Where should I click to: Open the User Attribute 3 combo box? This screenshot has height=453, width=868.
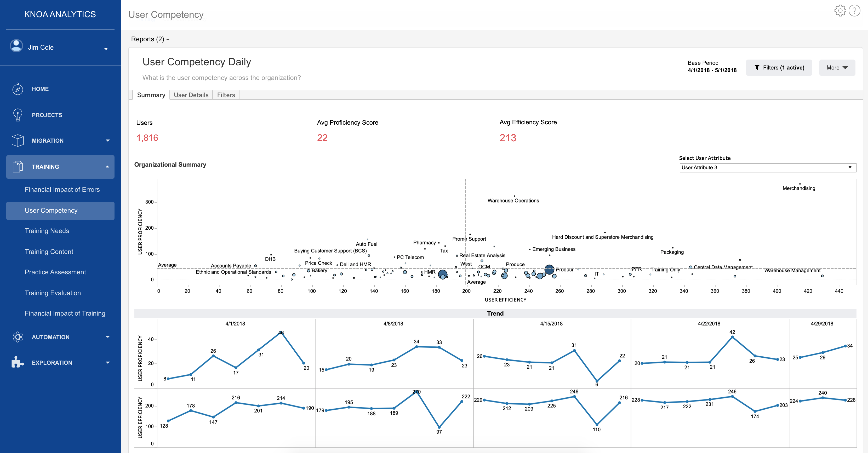coord(767,167)
